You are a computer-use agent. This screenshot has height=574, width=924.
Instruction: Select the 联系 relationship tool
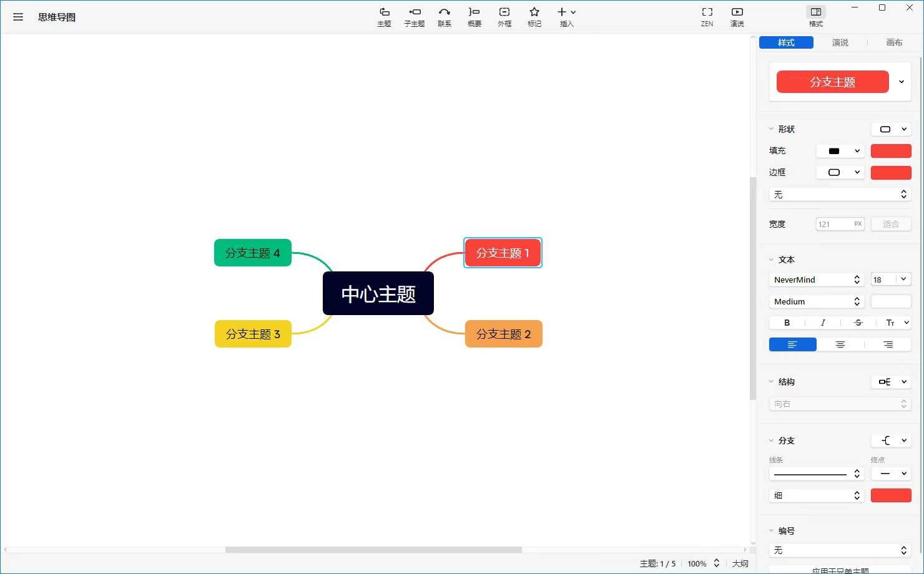(444, 17)
